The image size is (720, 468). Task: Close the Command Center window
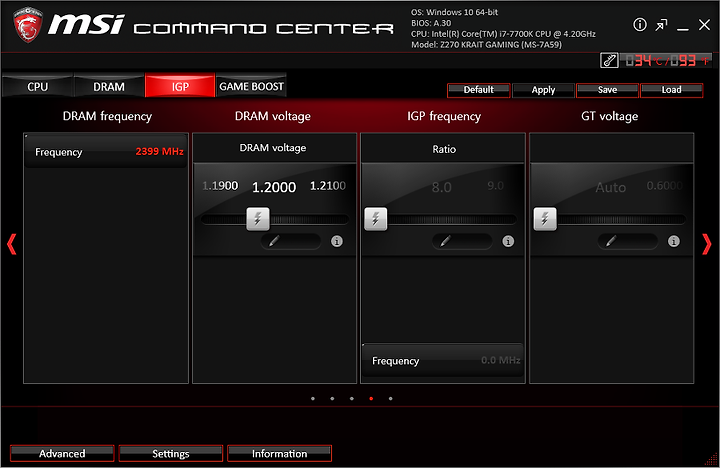click(704, 25)
